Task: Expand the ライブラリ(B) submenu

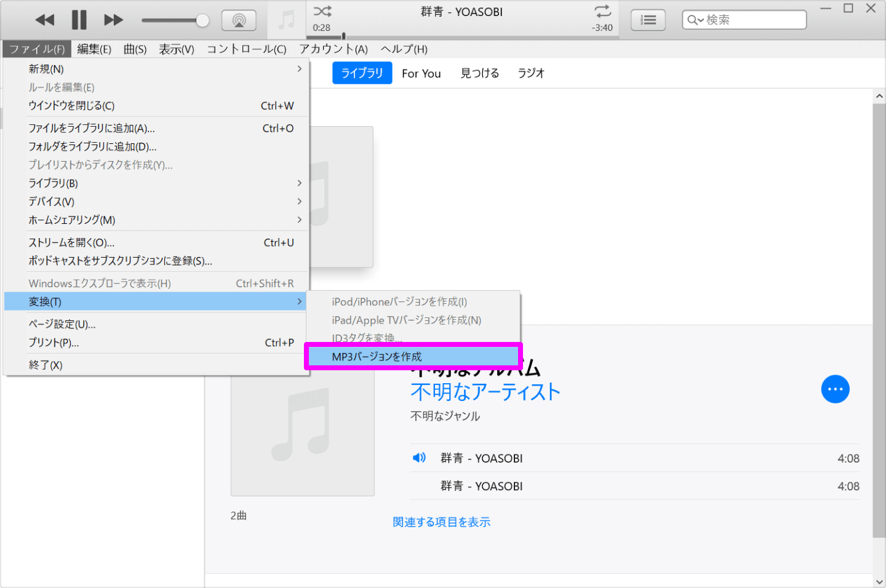Action: [155, 183]
